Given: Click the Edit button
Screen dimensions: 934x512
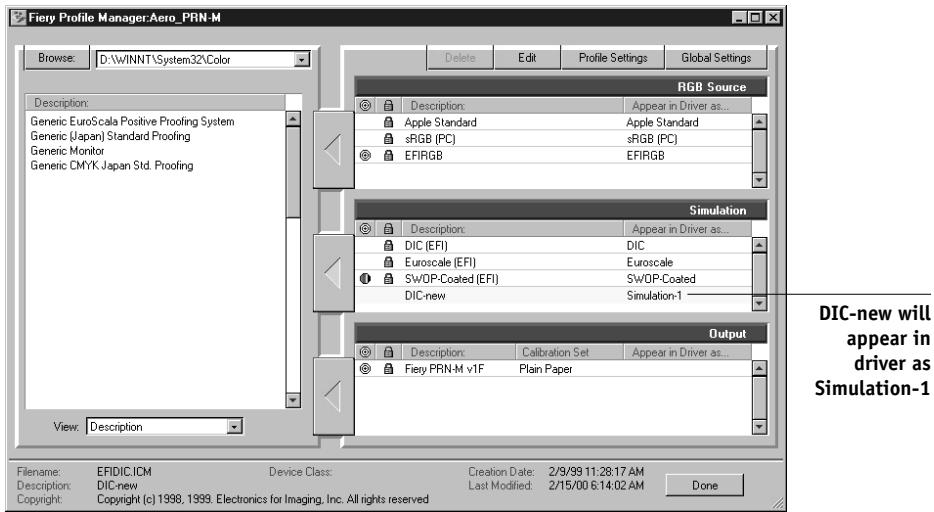Looking at the screenshot, I should pos(527,58).
